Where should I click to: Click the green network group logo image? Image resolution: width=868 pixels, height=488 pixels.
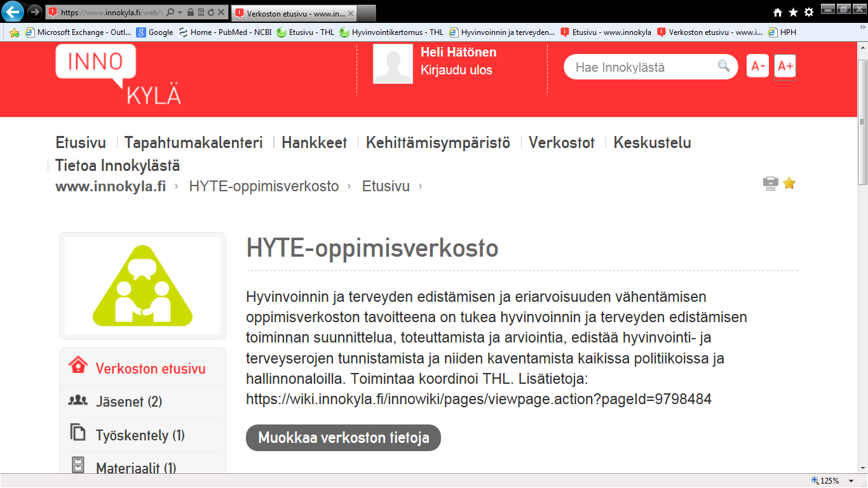142,286
